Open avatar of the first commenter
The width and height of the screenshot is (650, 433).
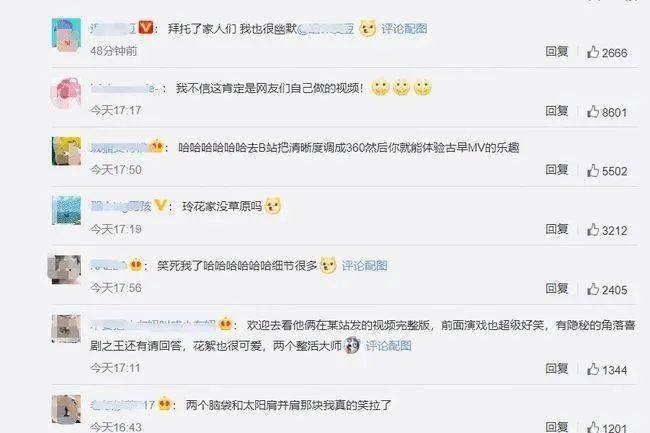[66, 35]
